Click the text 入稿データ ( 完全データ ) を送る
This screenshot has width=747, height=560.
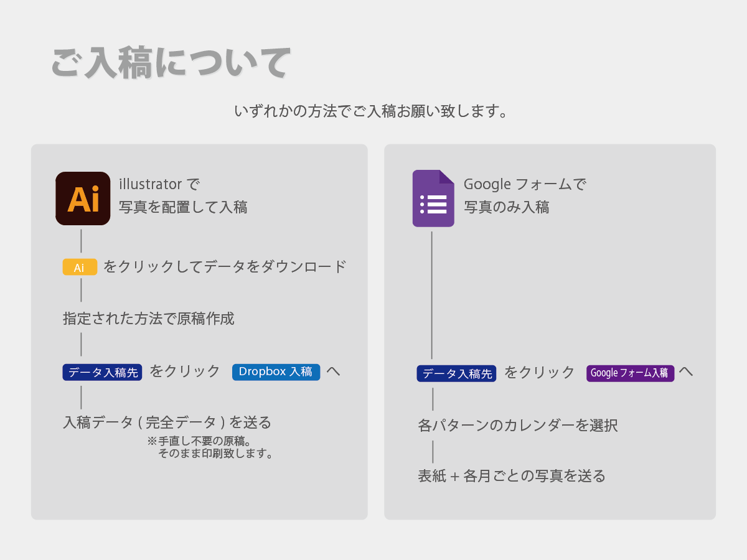167,422
